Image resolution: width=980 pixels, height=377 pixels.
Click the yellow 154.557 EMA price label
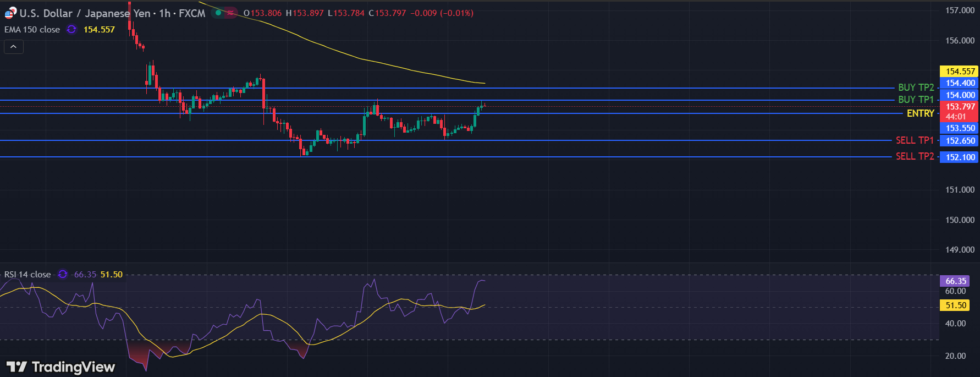coord(960,71)
